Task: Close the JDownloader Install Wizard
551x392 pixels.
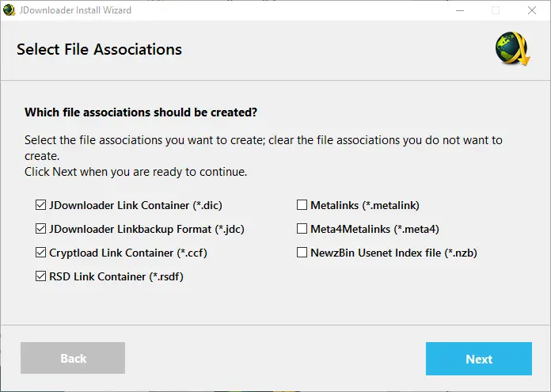Action: point(532,10)
